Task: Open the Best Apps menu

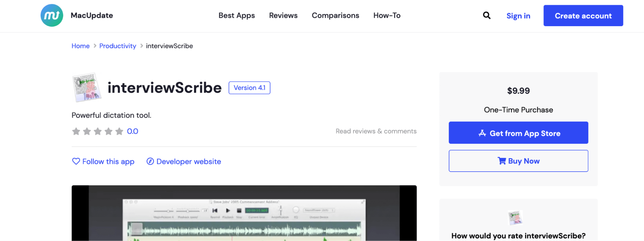Action: click(x=236, y=15)
